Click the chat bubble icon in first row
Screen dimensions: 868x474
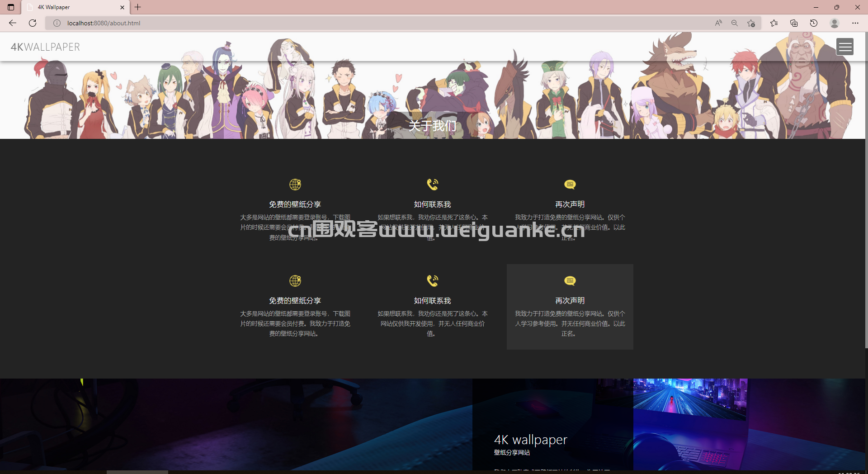pos(570,185)
